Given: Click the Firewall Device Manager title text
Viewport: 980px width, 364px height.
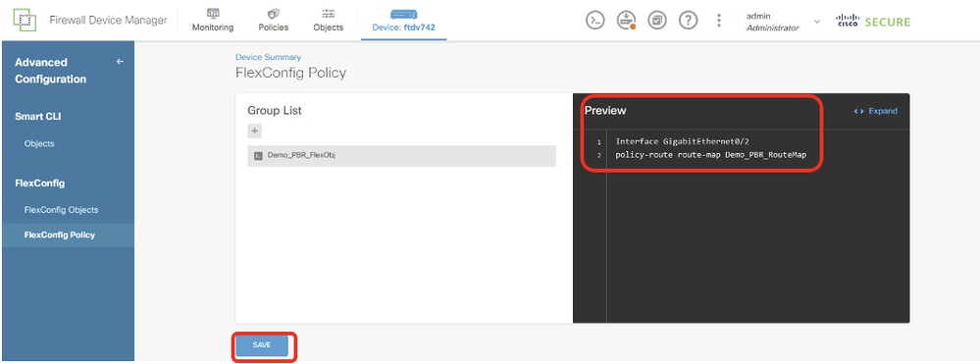Looking at the screenshot, I should tap(108, 20).
